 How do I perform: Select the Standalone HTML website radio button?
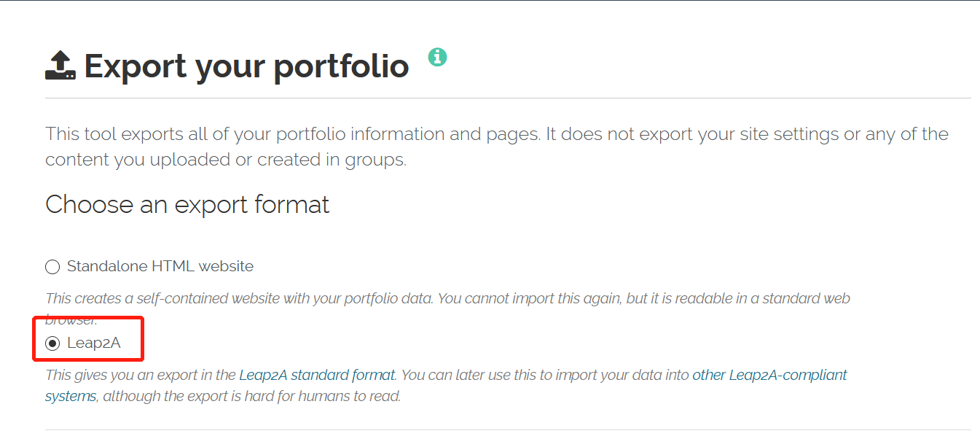click(x=52, y=267)
